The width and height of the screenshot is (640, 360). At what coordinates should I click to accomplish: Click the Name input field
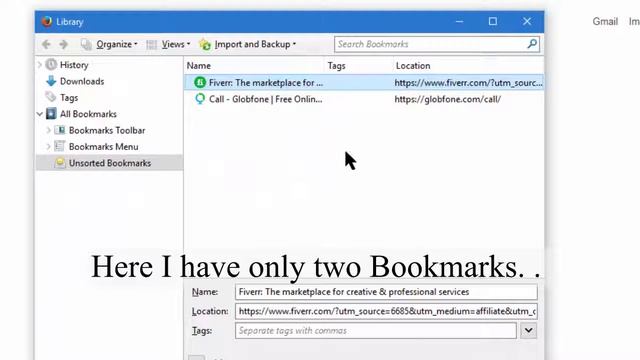tap(386, 292)
